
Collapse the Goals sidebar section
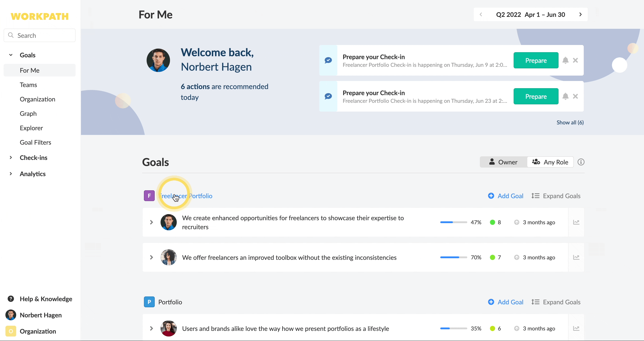[x=11, y=55]
